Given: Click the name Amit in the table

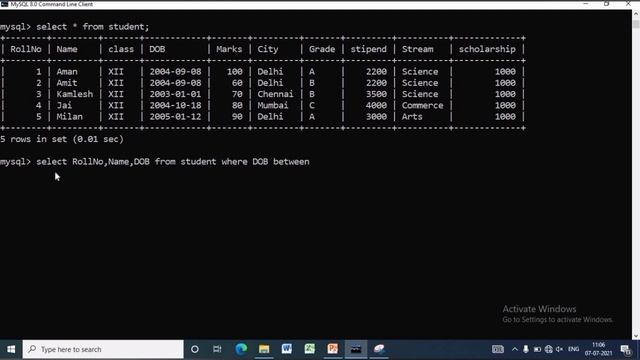Looking at the screenshot, I should click(67, 83).
